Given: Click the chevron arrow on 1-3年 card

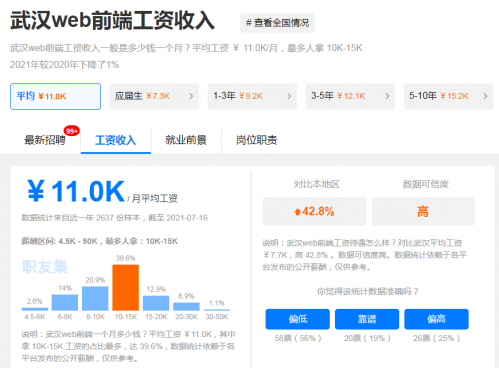Looking at the screenshot, I should click(x=289, y=96).
